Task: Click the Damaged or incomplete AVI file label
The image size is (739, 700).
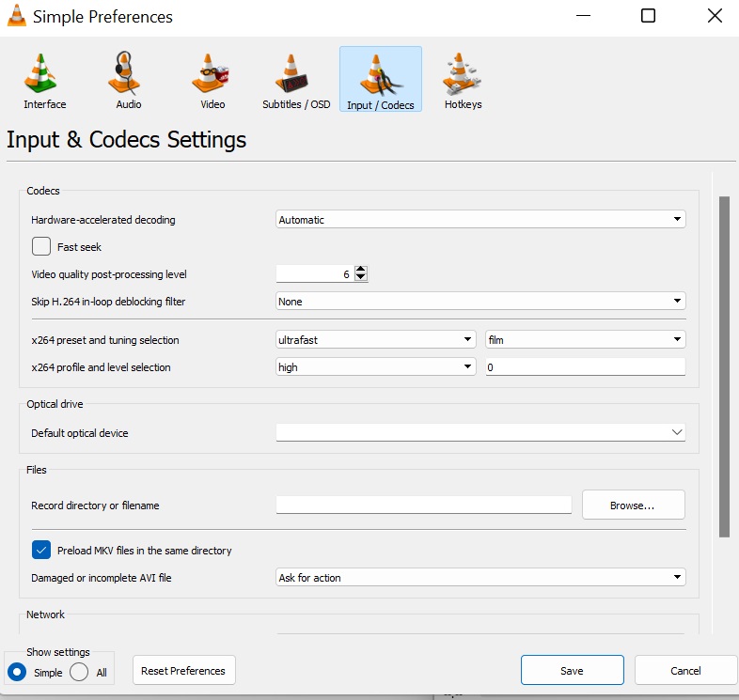Action: 102,578
